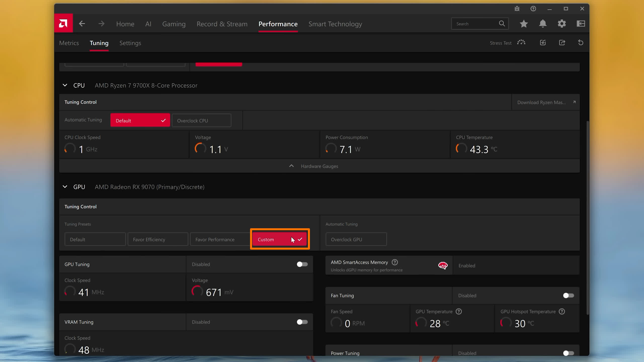Click the Search input field
Viewport: 644px width, 362px height.
pos(480,24)
